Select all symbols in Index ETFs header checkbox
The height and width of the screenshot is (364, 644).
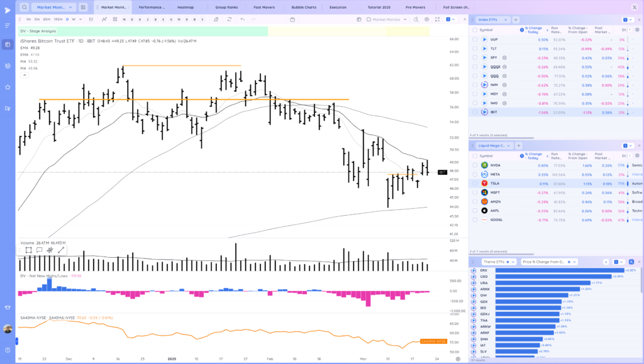coord(475,30)
